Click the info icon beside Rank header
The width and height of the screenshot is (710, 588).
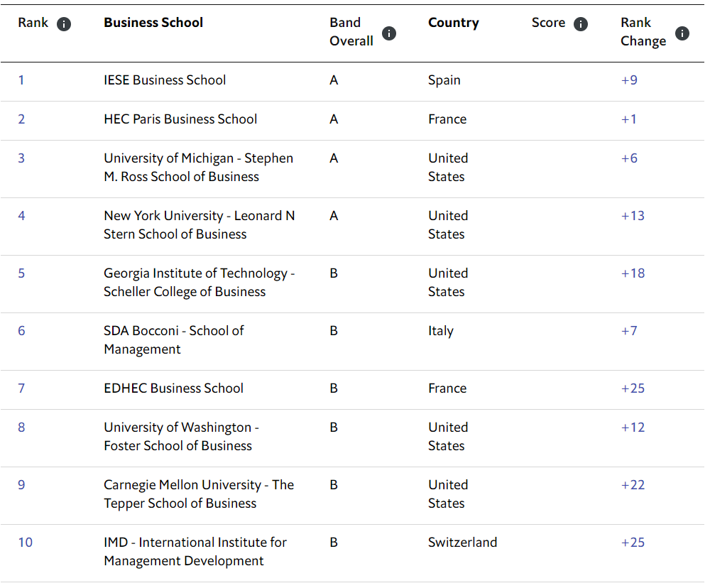(x=64, y=25)
